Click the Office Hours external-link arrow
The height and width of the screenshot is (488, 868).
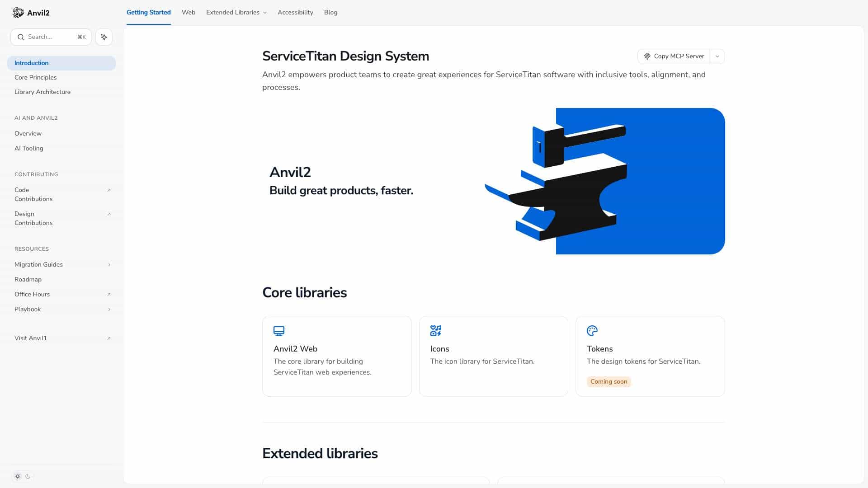coord(109,295)
